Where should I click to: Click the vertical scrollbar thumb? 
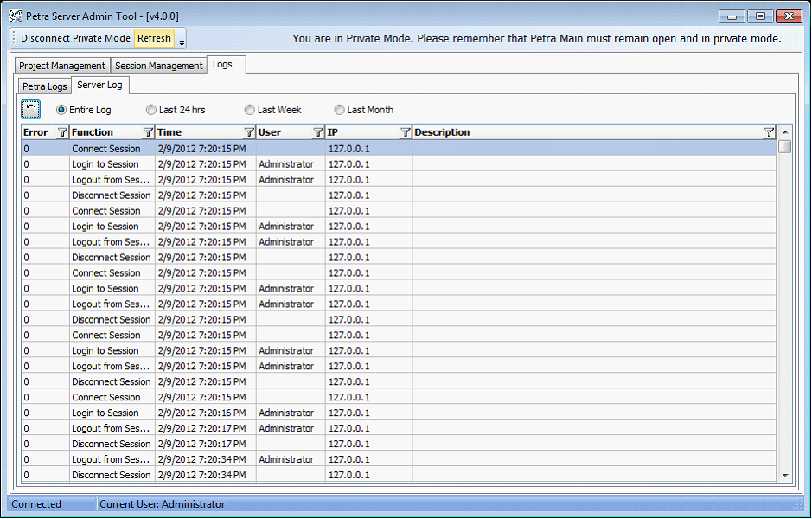(785, 146)
